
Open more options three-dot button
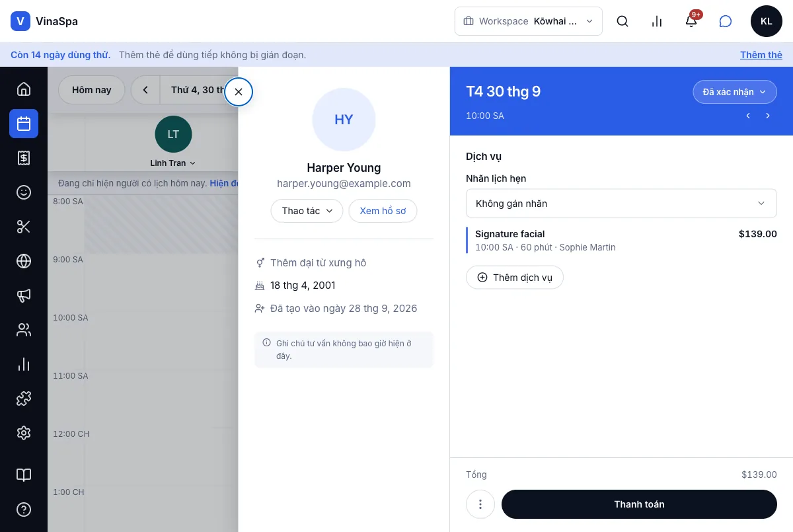(480, 504)
